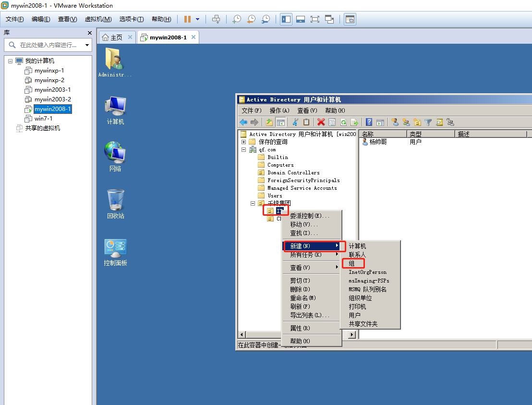Click the Export list toolbar icon
This screenshot has width=532, height=405.
tap(354, 122)
